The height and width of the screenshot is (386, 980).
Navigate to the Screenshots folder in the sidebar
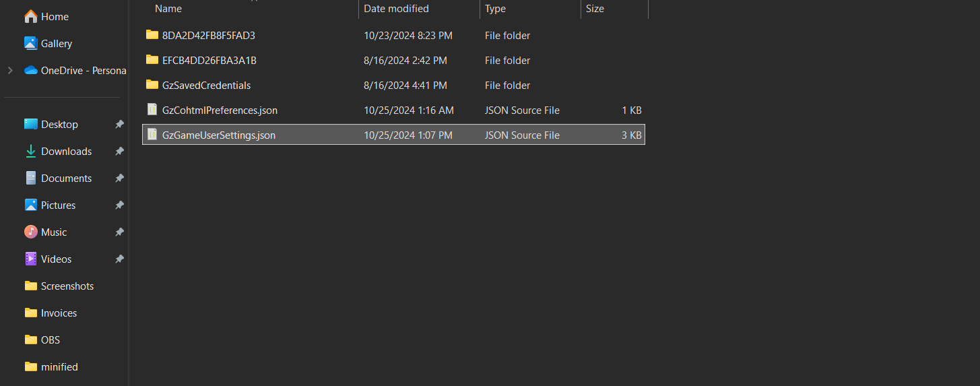(67, 286)
